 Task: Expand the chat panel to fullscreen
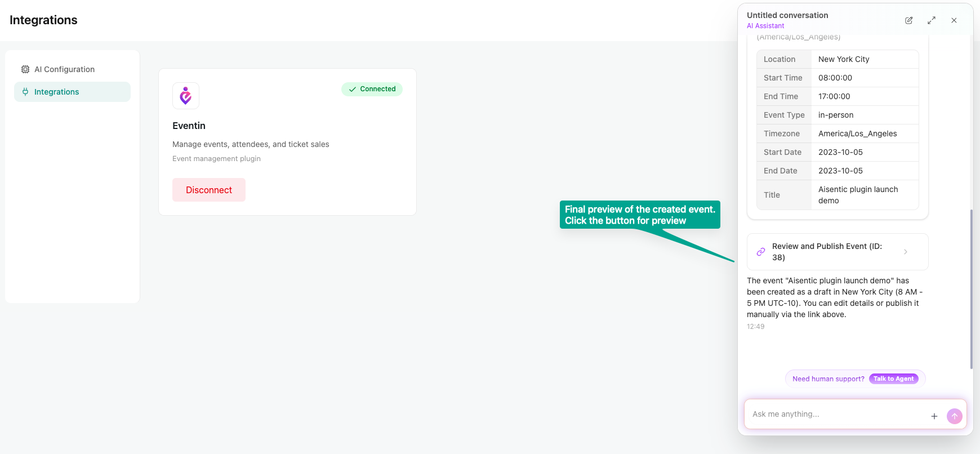click(932, 20)
